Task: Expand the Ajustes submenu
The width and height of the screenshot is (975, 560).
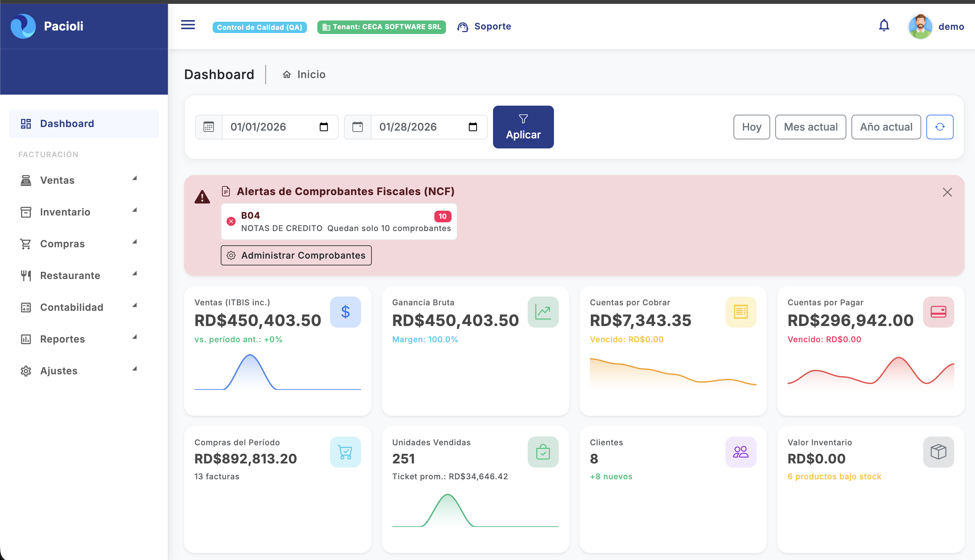Action: point(134,369)
